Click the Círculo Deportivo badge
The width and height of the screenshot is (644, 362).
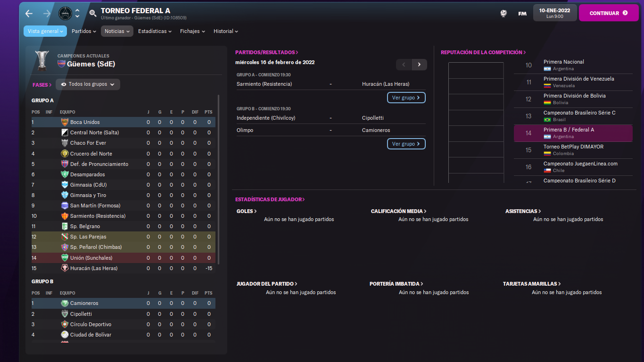(65, 324)
